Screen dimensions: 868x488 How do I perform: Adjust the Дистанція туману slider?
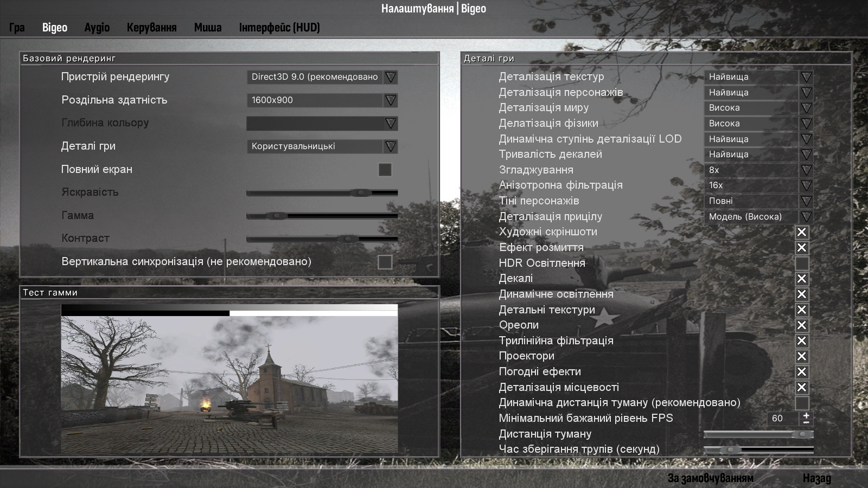758,434
